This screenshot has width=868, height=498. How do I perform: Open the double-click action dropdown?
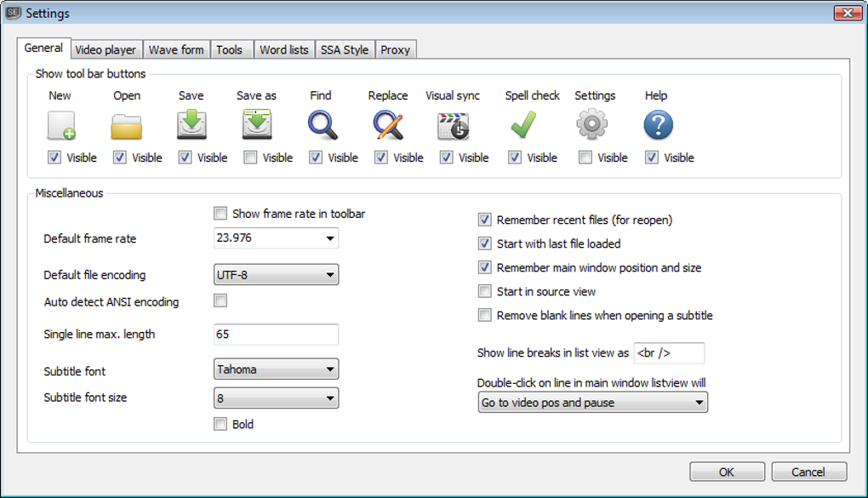(x=592, y=402)
